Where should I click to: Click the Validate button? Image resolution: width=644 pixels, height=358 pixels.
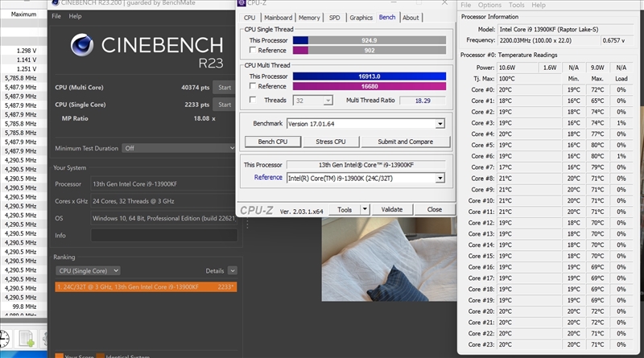click(392, 209)
